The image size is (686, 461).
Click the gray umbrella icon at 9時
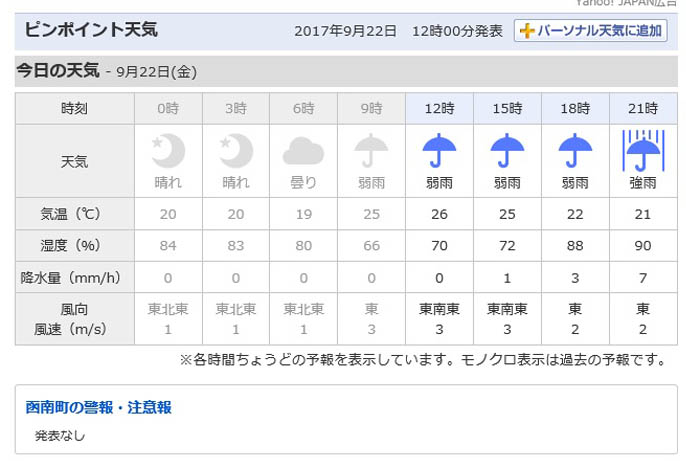[371, 151]
